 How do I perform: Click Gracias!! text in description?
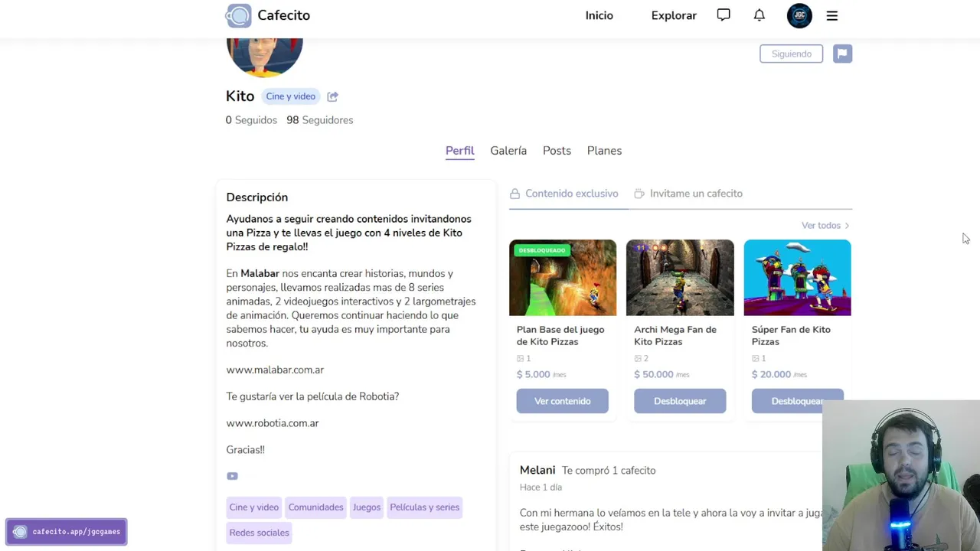(246, 450)
